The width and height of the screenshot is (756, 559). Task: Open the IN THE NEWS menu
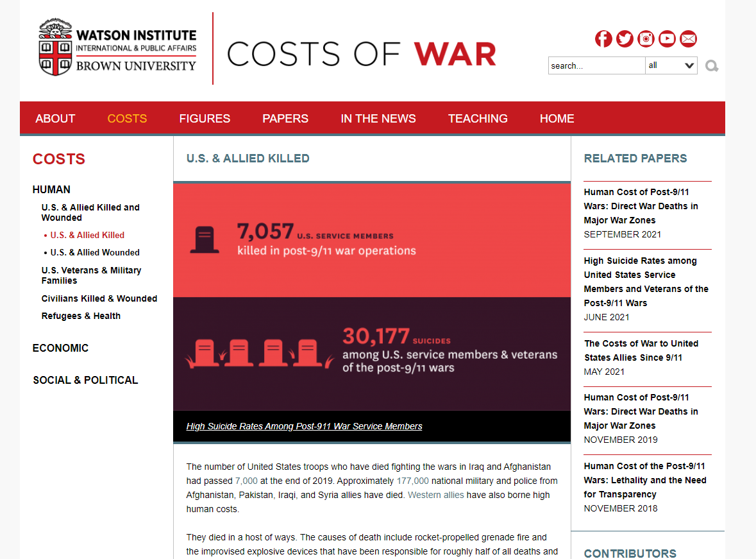[x=378, y=118]
